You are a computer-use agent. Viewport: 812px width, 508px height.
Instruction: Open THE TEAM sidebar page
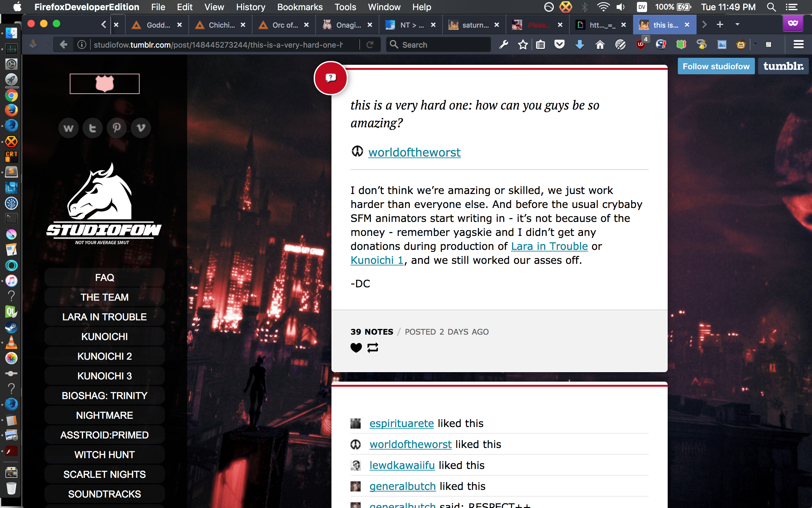click(104, 297)
